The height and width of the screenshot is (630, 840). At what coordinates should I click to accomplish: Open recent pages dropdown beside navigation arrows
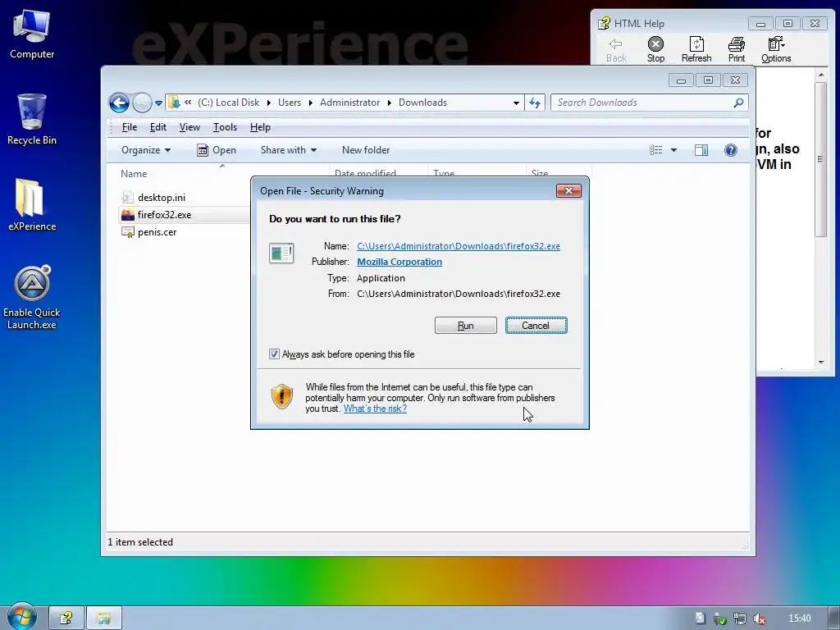click(x=158, y=103)
